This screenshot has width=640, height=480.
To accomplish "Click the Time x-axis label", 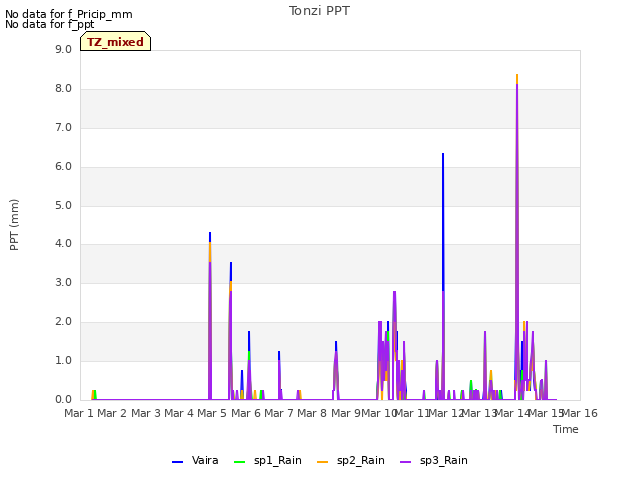I will click(566, 429).
